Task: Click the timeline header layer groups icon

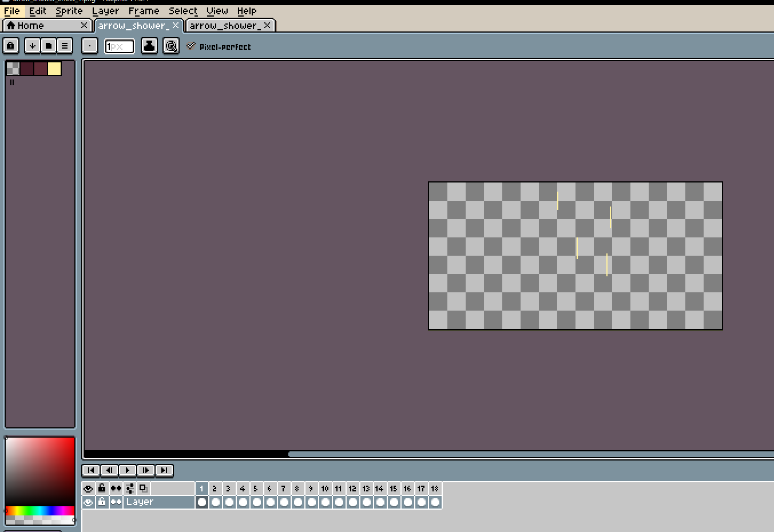Action: click(130, 489)
